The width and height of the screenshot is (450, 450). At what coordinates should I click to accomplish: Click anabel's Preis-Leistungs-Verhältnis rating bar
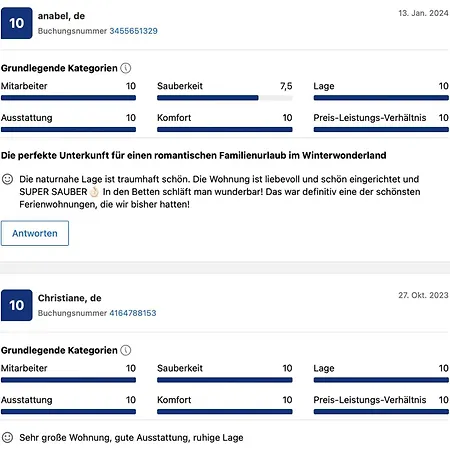381,129
